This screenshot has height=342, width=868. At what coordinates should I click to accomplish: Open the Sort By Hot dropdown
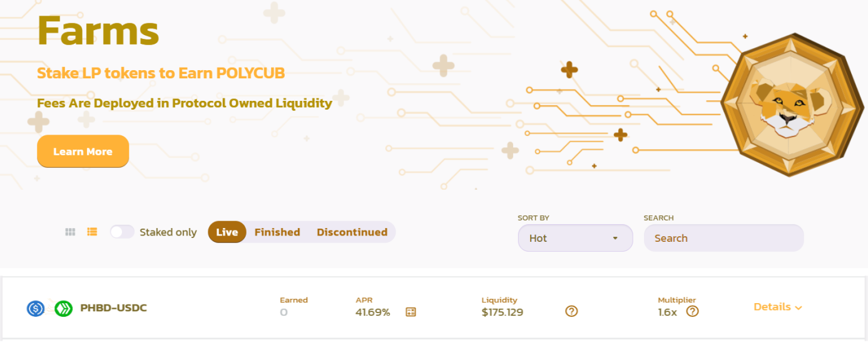[575, 238]
